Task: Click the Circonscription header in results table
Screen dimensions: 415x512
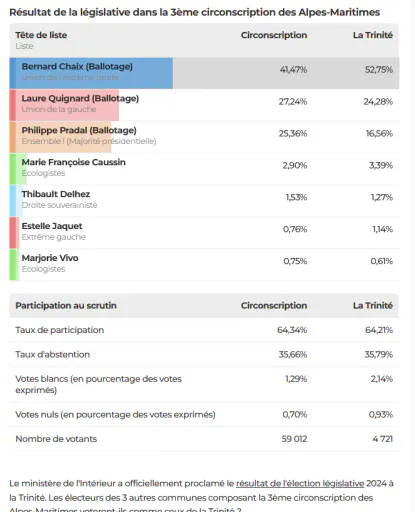Action: [274, 35]
